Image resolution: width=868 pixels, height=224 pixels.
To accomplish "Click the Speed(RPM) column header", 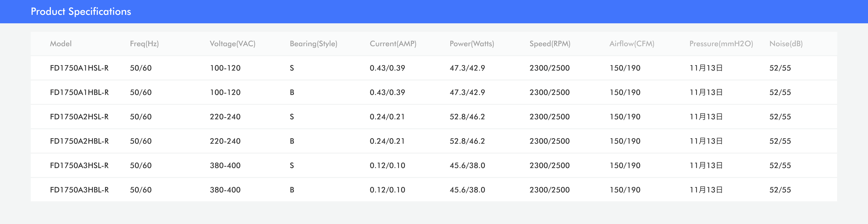I will [x=550, y=44].
